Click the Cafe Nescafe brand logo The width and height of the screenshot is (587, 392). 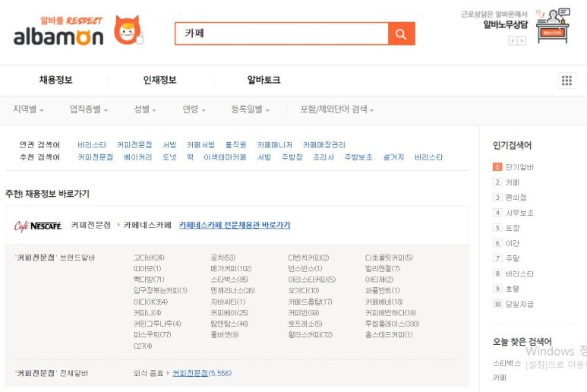point(38,226)
